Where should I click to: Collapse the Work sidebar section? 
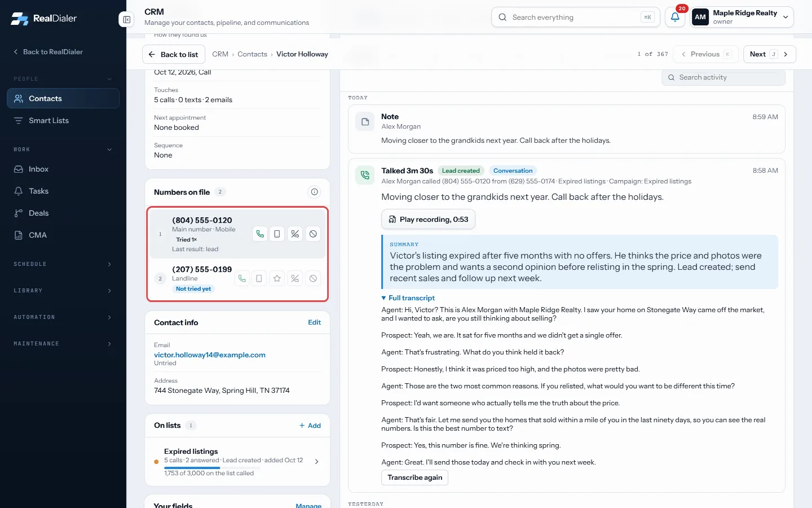click(63, 150)
